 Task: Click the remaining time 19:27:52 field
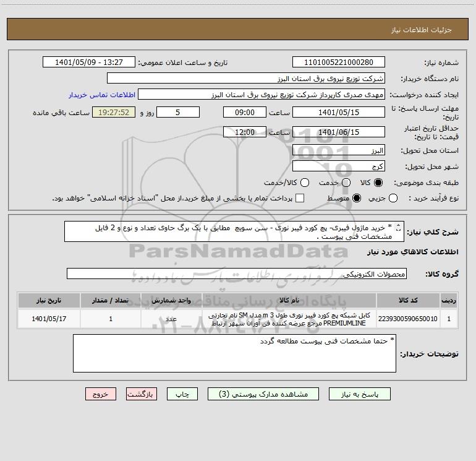pyautogui.click(x=114, y=112)
